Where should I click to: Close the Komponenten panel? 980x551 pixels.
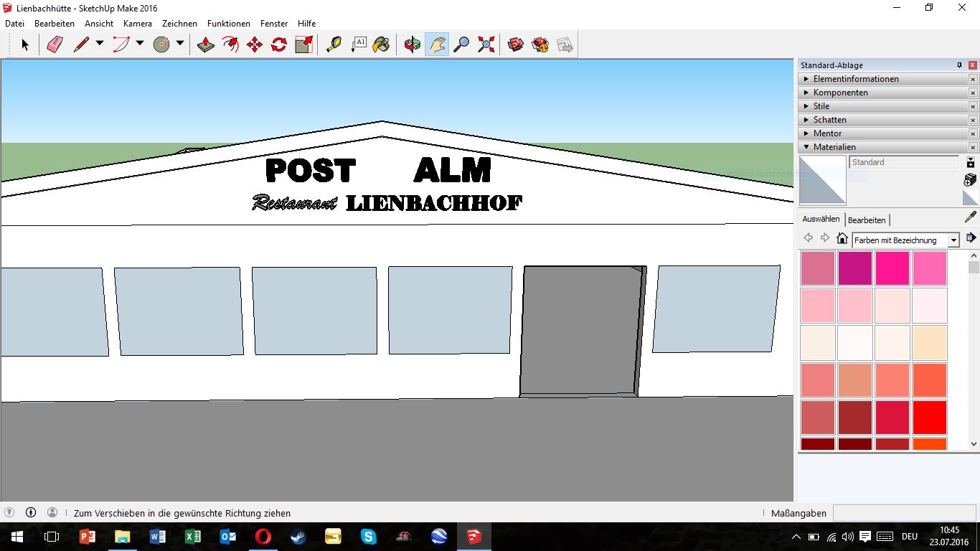coord(973,93)
